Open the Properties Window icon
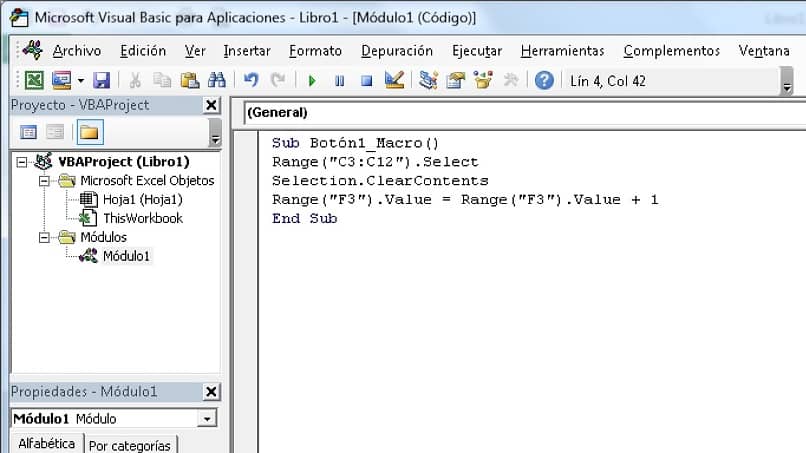This screenshot has width=806, height=453. point(455,80)
